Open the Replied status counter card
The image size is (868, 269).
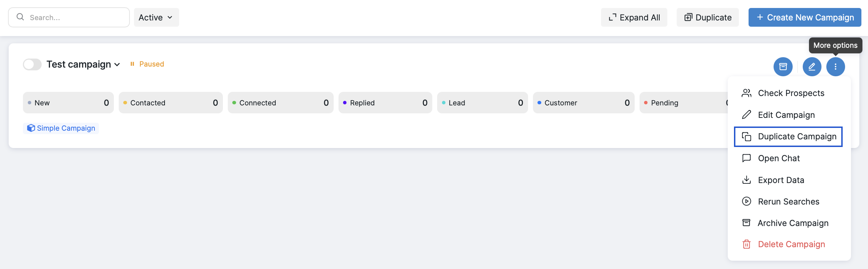(385, 103)
